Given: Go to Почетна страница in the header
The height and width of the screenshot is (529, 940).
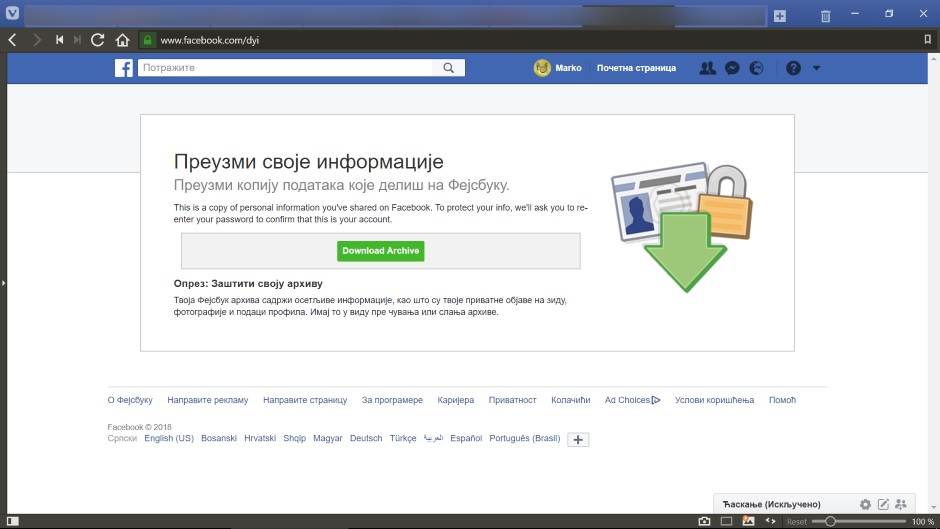Looking at the screenshot, I should (x=636, y=68).
